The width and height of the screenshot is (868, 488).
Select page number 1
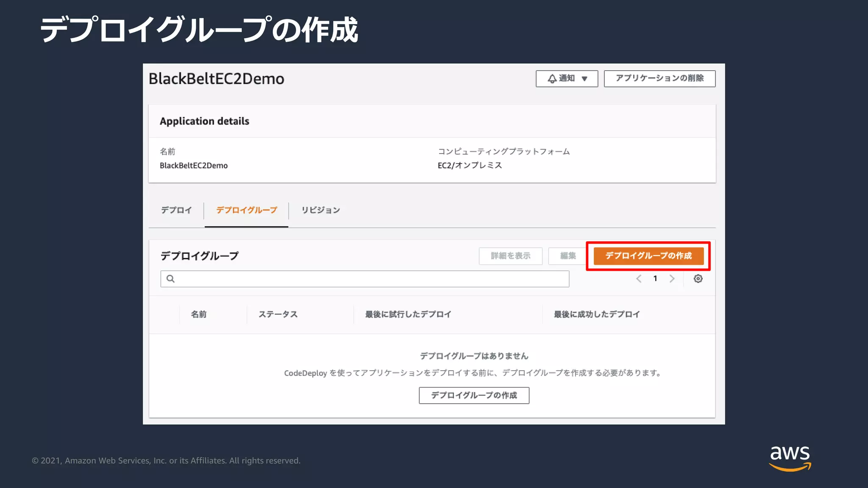(x=655, y=279)
